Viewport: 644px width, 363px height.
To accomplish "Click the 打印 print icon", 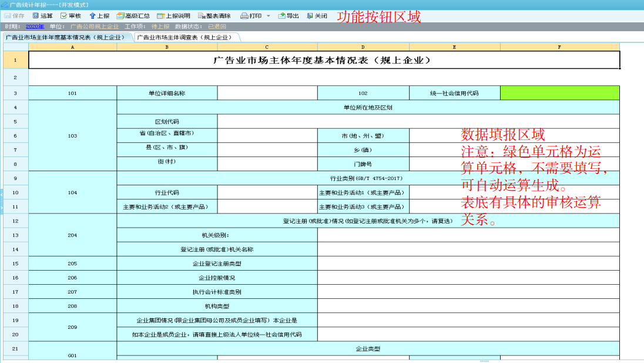I will coord(244,16).
